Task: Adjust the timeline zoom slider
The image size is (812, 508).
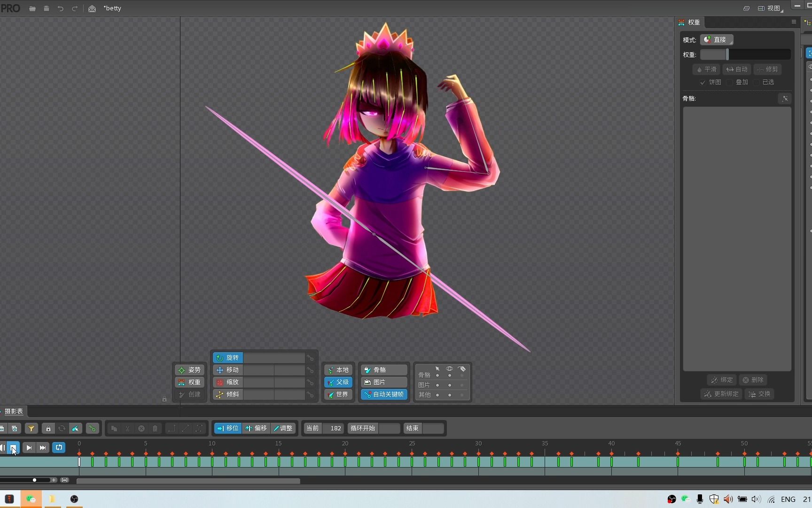Action: click(26, 480)
